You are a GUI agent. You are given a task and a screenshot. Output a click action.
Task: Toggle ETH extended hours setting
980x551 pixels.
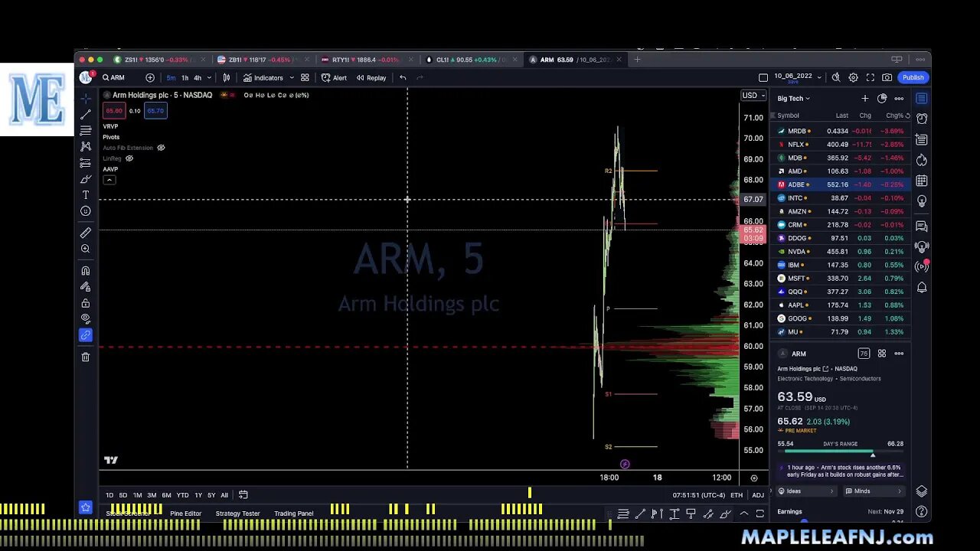pyautogui.click(x=737, y=495)
